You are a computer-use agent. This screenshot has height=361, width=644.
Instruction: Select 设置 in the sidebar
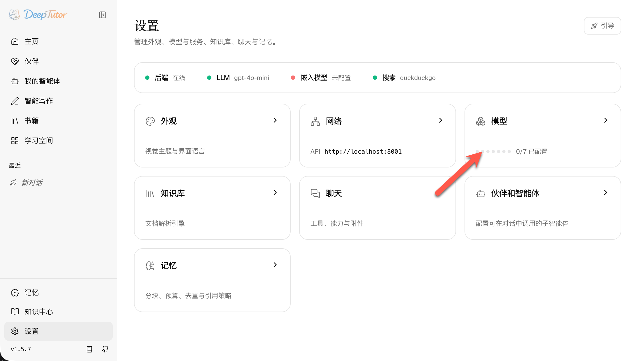(58, 331)
